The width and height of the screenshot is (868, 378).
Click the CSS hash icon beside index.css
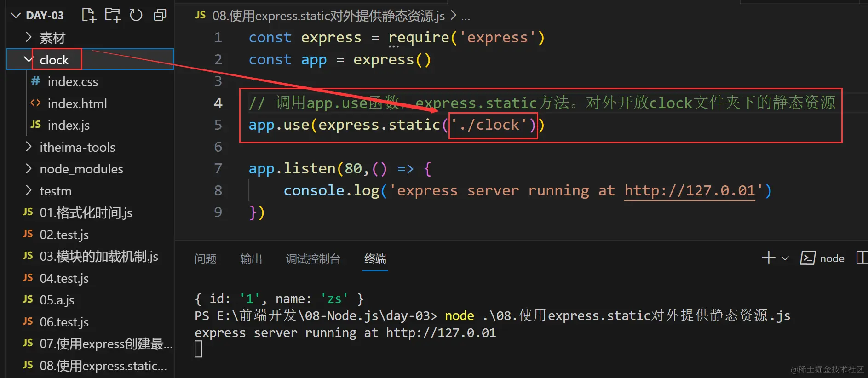(x=35, y=81)
